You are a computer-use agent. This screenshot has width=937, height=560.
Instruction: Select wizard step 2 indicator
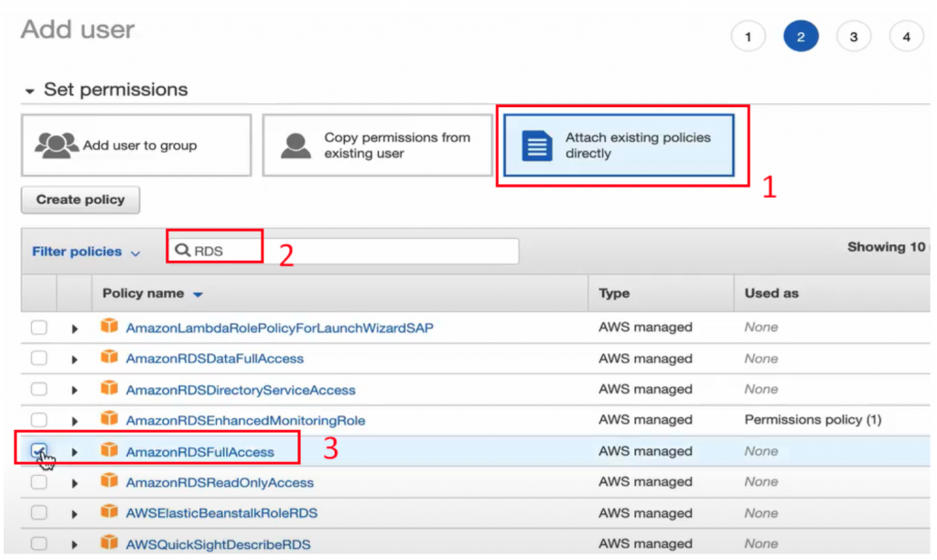point(801,37)
